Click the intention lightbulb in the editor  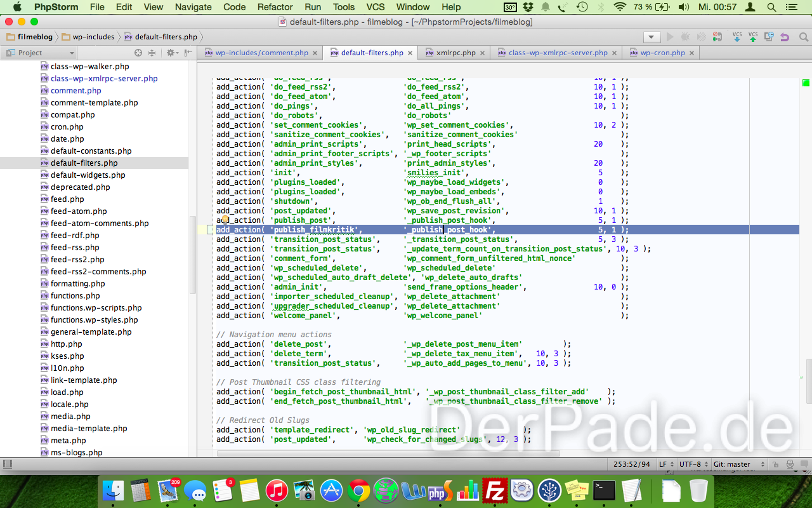point(225,220)
